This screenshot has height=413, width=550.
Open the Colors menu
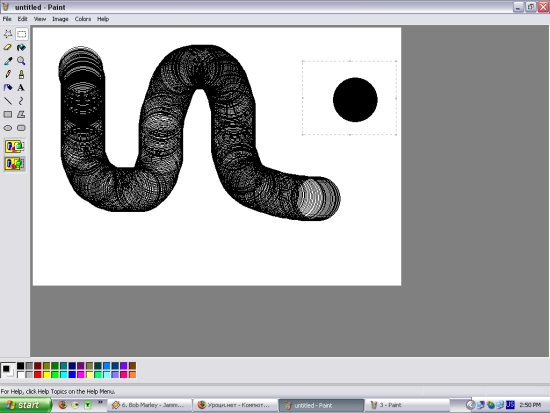pyautogui.click(x=83, y=19)
